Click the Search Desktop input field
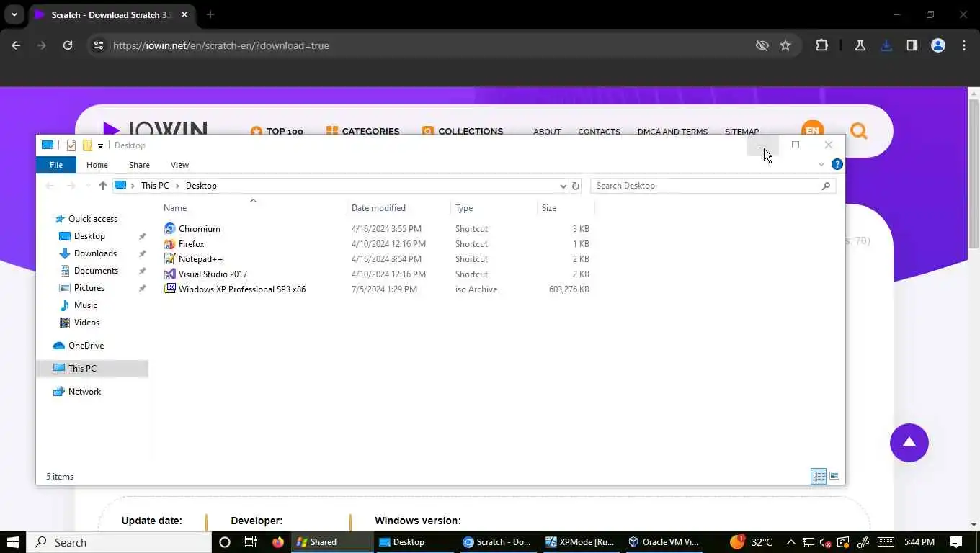 (x=706, y=186)
